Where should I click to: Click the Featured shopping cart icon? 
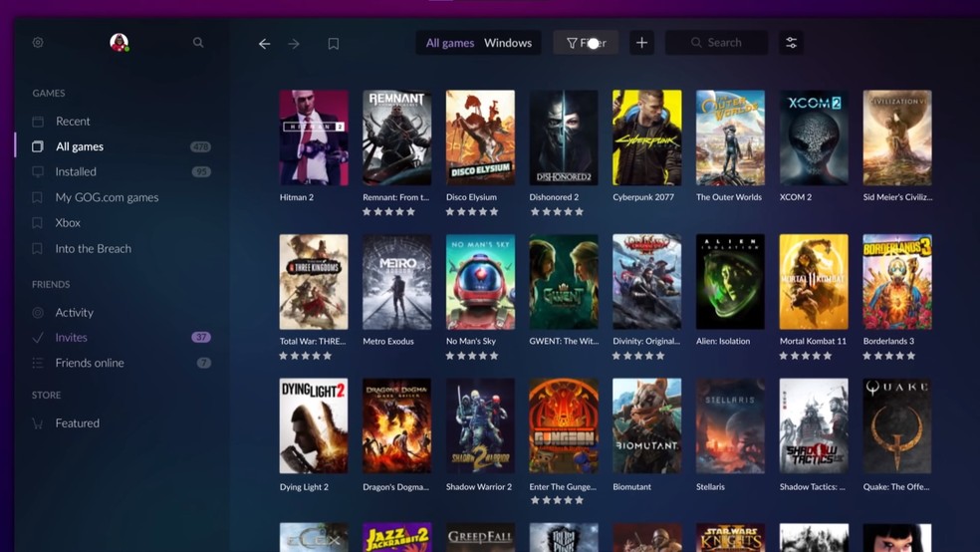pyautogui.click(x=38, y=423)
